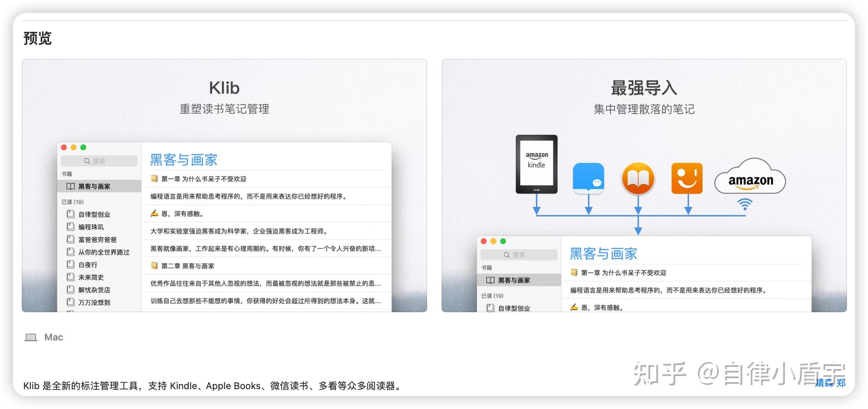This screenshot has height=409, width=868.
Task: Click the search field in the 最强导入 preview
Action: click(x=519, y=255)
